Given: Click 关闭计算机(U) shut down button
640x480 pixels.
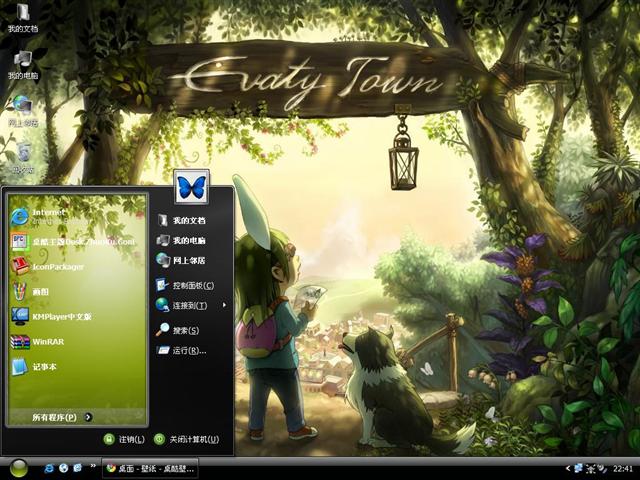Looking at the screenshot, I should point(187,439).
